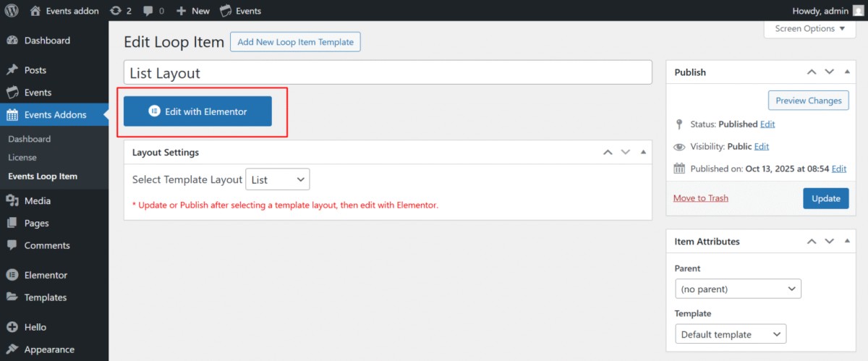The width and height of the screenshot is (868, 361).
Task: Click the List Layout title field
Action: 388,73
